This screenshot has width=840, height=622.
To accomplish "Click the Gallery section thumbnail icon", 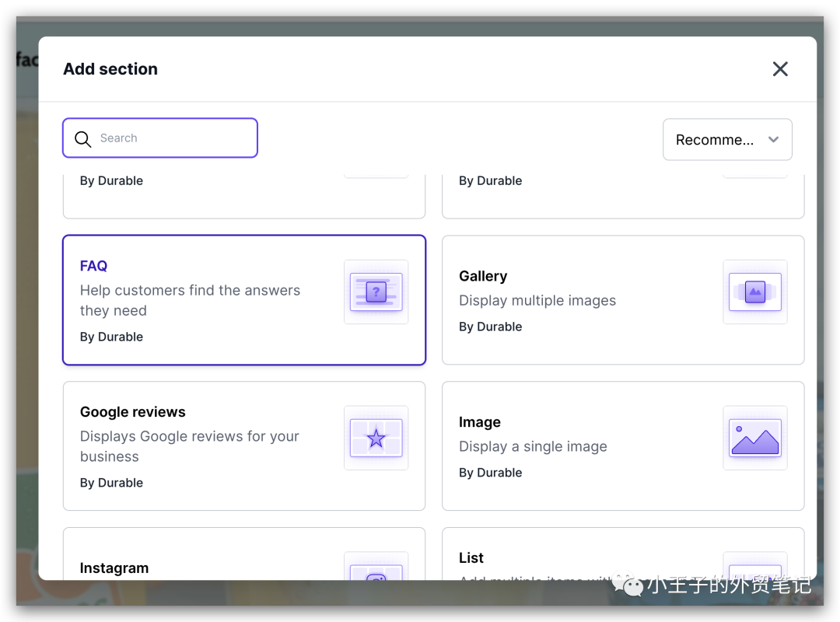I will [754, 292].
